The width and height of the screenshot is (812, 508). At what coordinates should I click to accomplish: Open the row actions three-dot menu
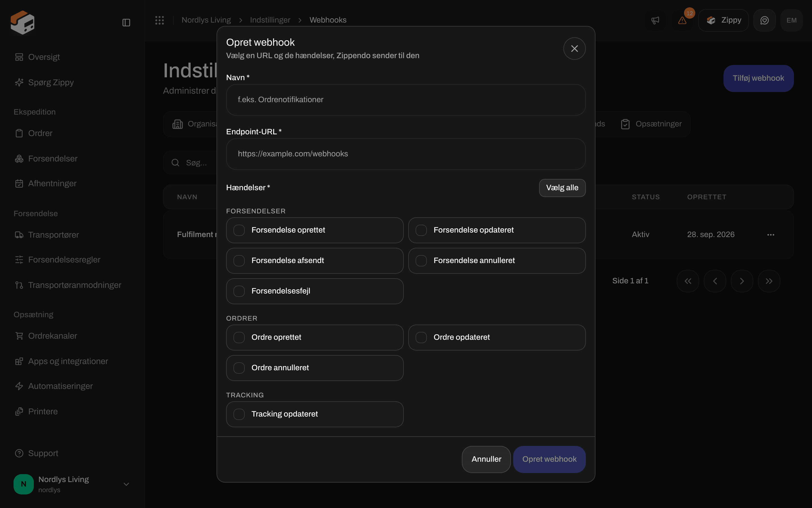point(771,235)
